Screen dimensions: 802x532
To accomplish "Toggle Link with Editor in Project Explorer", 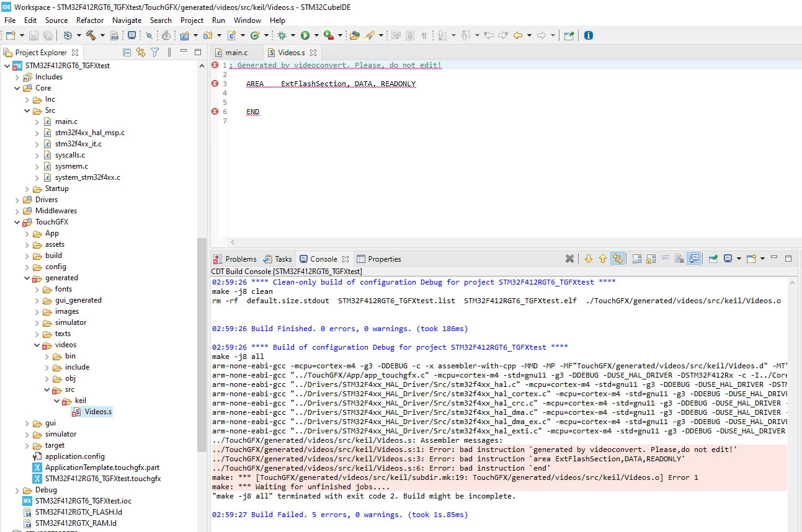I will [x=141, y=53].
